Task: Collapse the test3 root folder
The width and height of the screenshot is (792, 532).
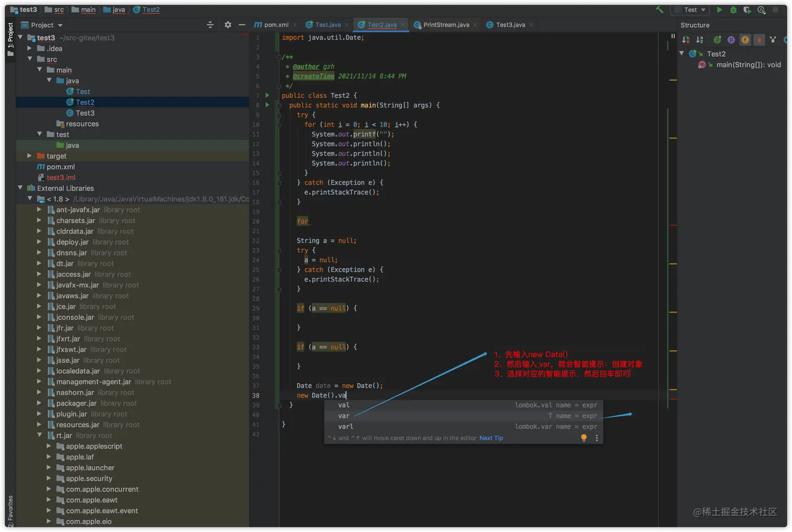Action: (20, 37)
